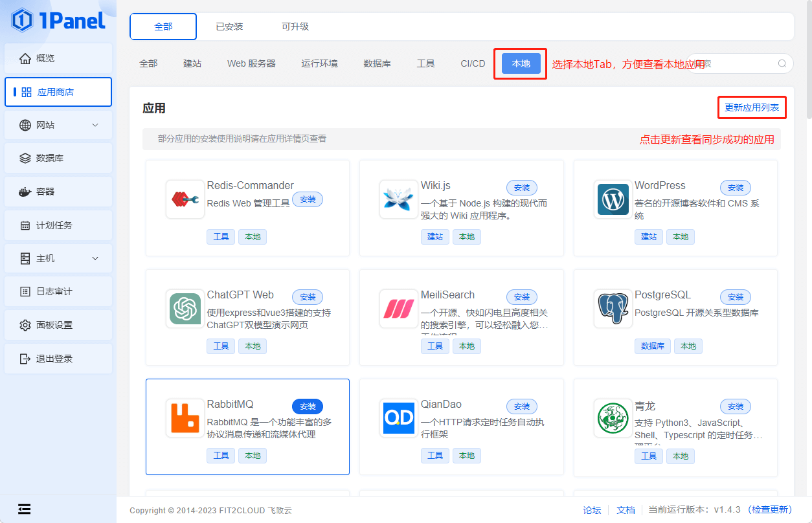Install 青龙 with 安装 button
The width and height of the screenshot is (812, 523).
[x=736, y=406]
